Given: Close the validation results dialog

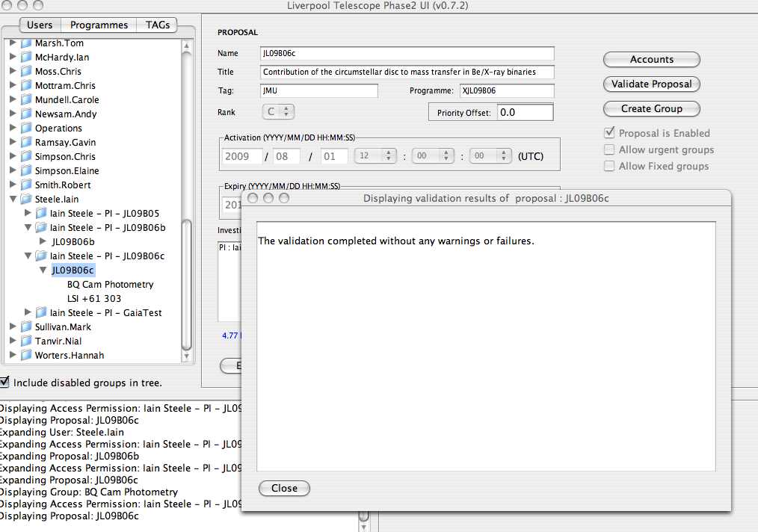Looking at the screenshot, I should (x=284, y=488).
